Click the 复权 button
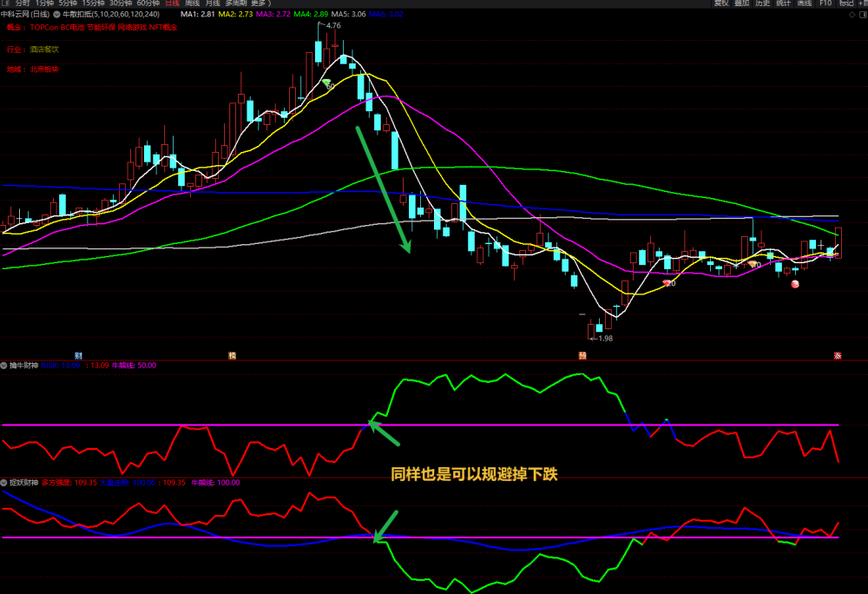The height and width of the screenshot is (594, 868). click(x=721, y=3)
